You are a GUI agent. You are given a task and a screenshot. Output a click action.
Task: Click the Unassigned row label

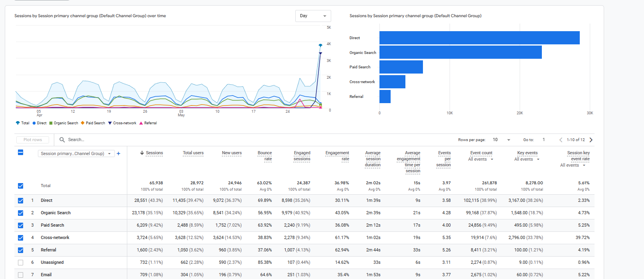click(52, 263)
